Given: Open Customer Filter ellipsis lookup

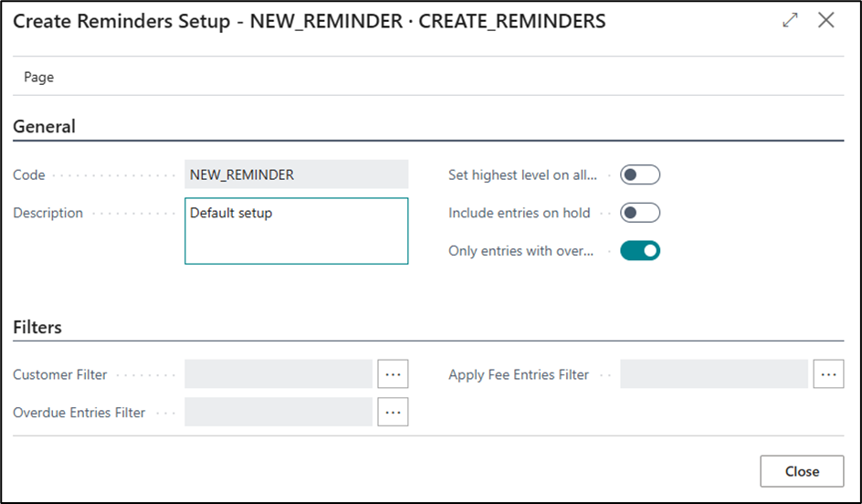Looking at the screenshot, I should click(x=394, y=374).
